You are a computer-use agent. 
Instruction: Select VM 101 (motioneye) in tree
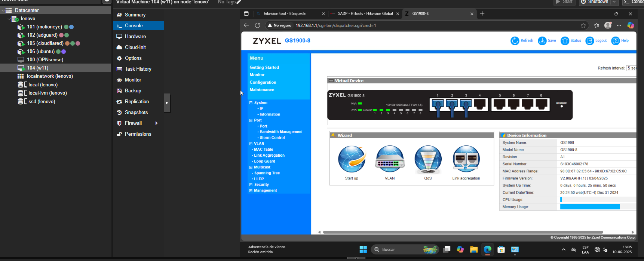(x=55, y=27)
